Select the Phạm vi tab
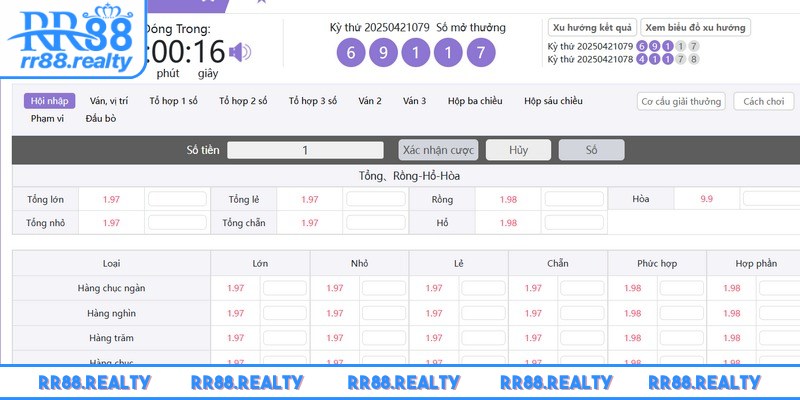 (x=47, y=119)
